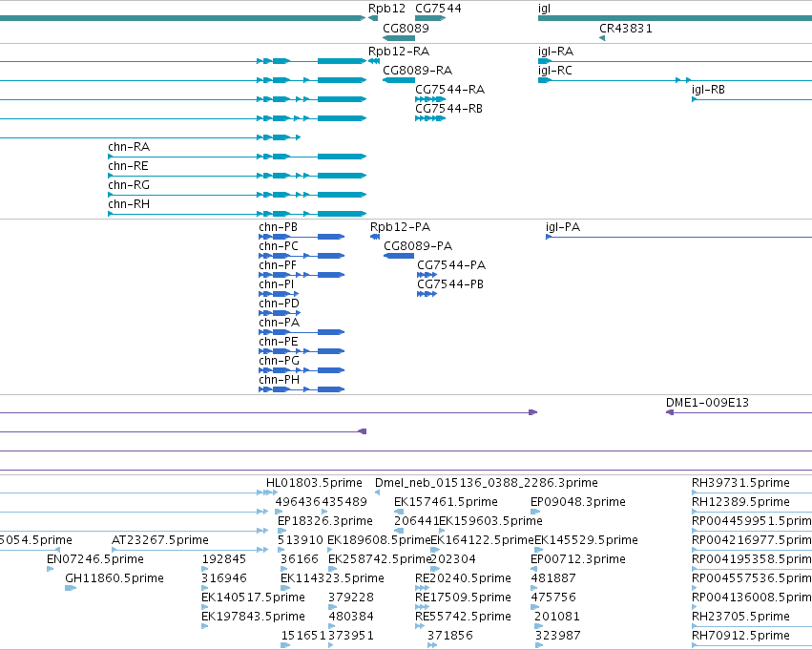Select the Dmel_neb_015136_0388_2286.3prime label

click(x=487, y=483)
